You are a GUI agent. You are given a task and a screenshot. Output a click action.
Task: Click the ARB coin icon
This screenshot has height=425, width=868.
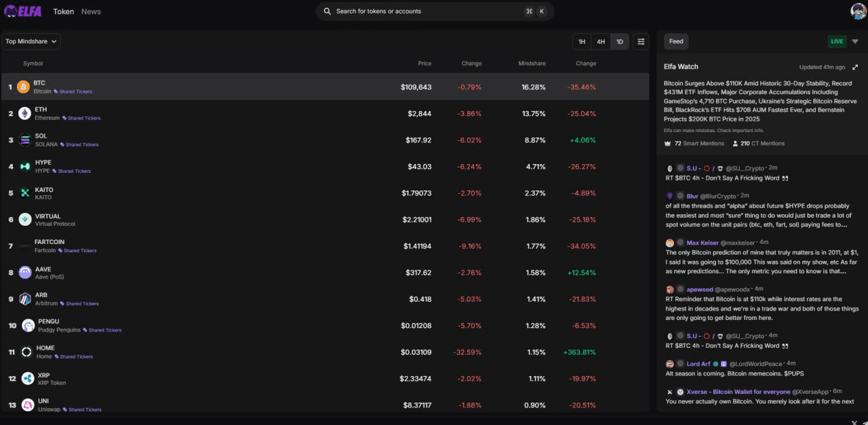click(x=25, y=299)
